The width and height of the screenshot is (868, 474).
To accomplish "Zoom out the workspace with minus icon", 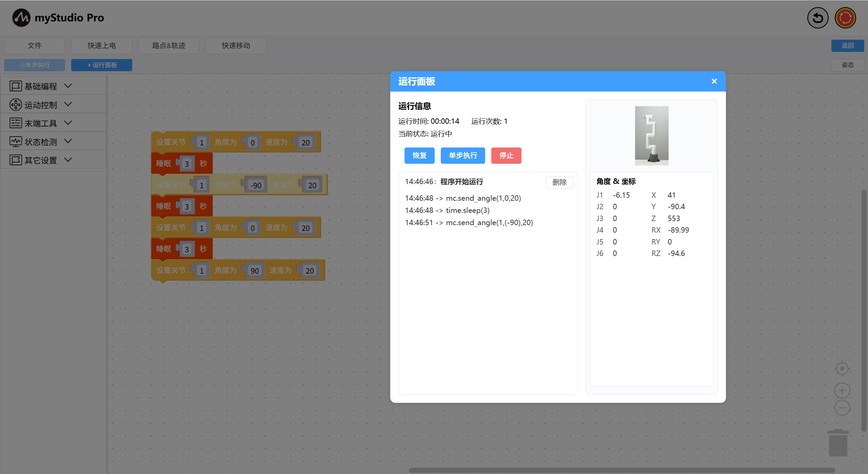I will (x=842, y=408).
